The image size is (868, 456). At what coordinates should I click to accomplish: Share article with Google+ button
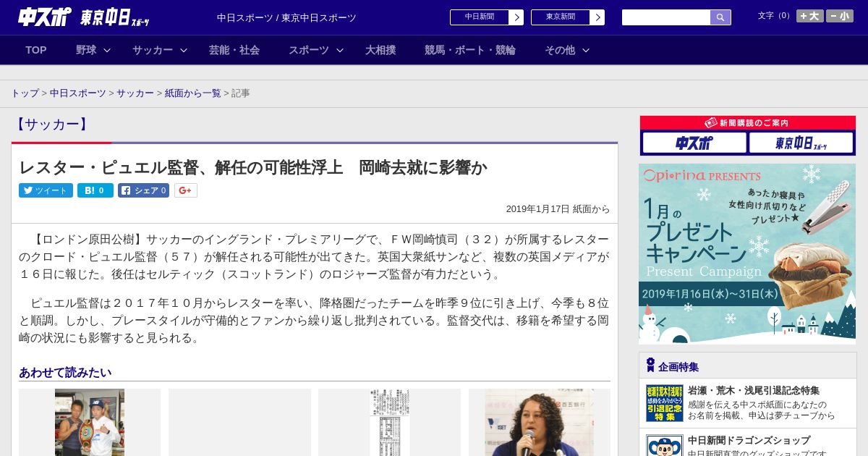pyautogui.click(x=186, y=190)
